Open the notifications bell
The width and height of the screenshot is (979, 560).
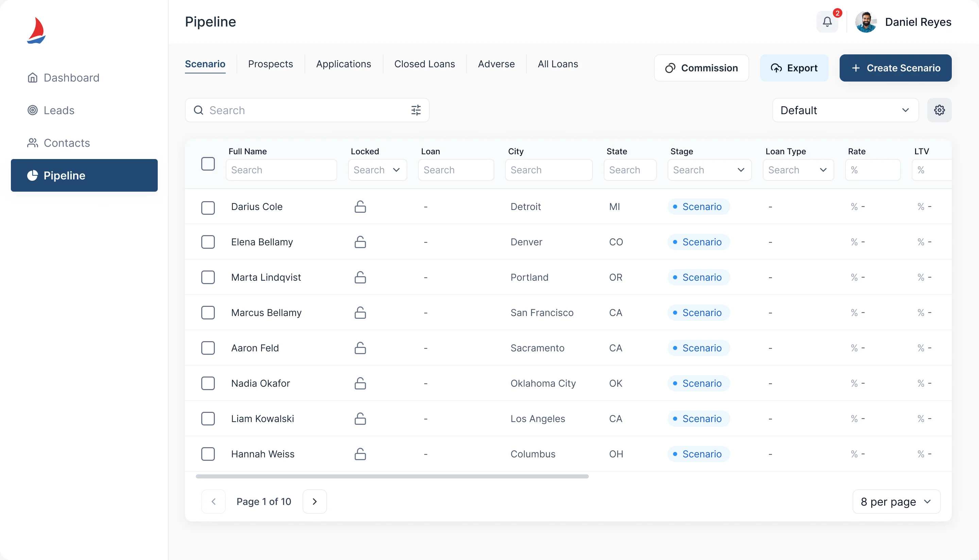(827, 21)
